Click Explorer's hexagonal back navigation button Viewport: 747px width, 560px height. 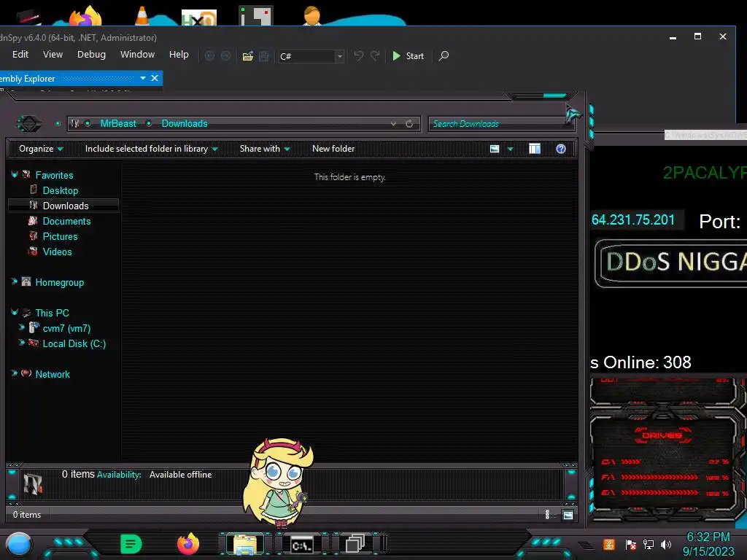click(29, 124)
